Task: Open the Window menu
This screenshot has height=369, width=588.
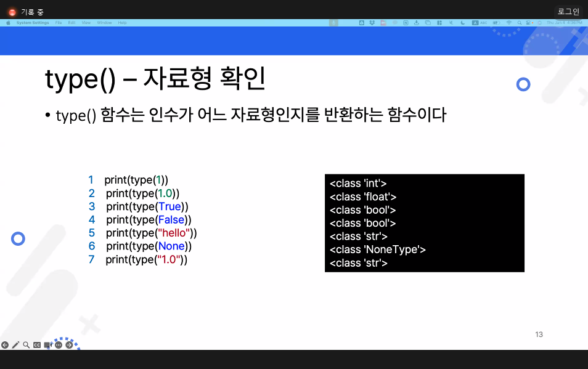Action: [x=104, y=23]
